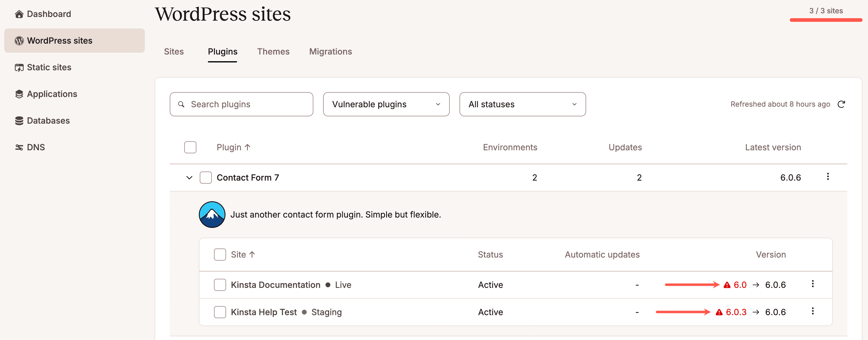Open the Migrations tab

click(x=331, y=52)
